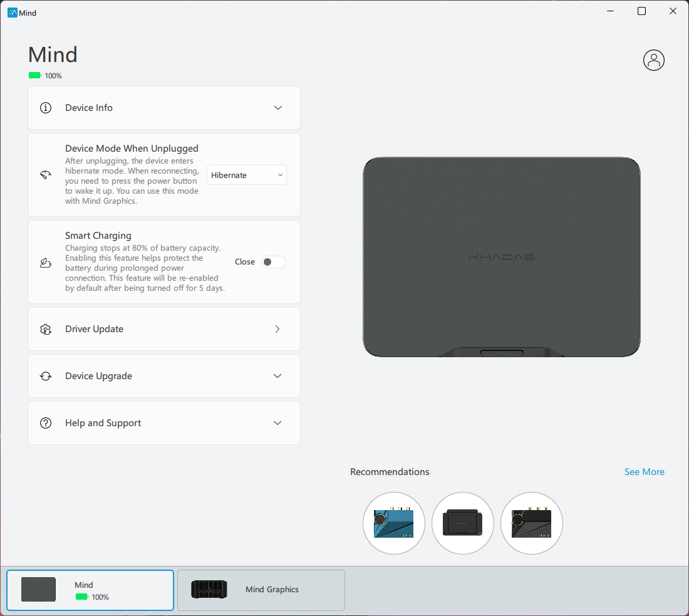Viewport: 689px width, 616px height.
Task: Select the Mind device tab at bottom
Action: (x=90, y=590)
